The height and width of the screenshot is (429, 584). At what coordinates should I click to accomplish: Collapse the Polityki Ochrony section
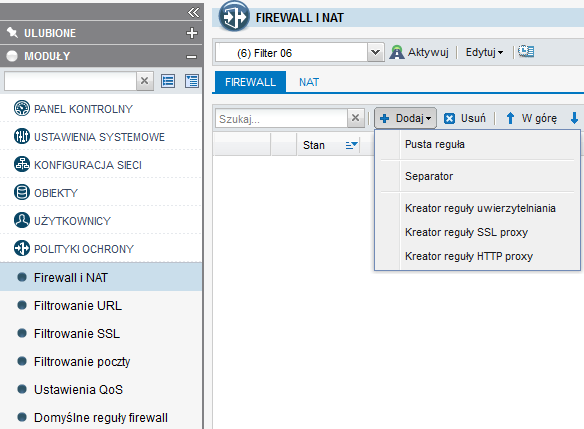[84, 249]
